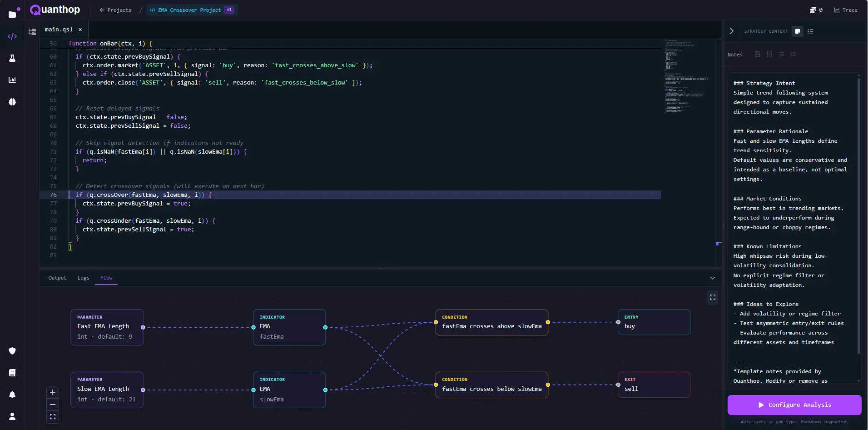Toggle the file tree explorer icon

(x=32, y=32)
